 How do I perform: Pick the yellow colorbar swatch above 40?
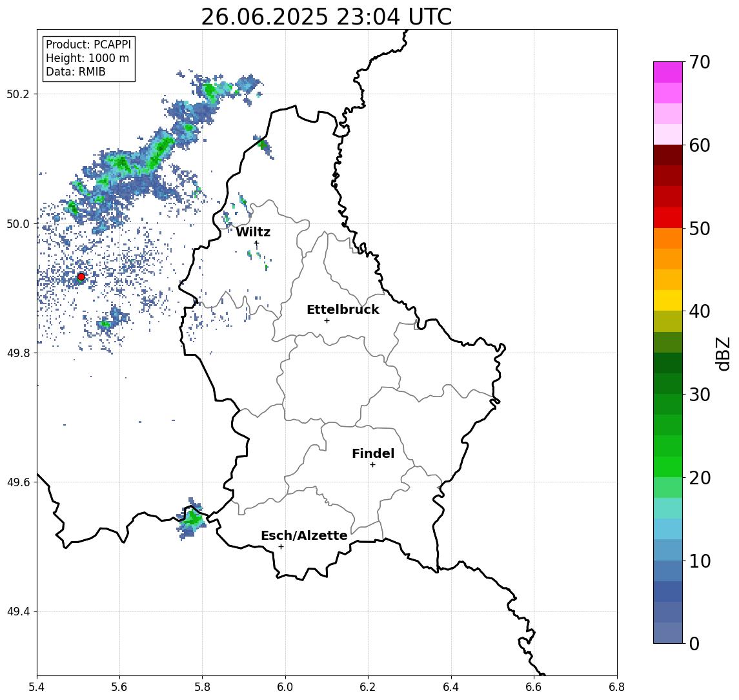tap(668, 300)
